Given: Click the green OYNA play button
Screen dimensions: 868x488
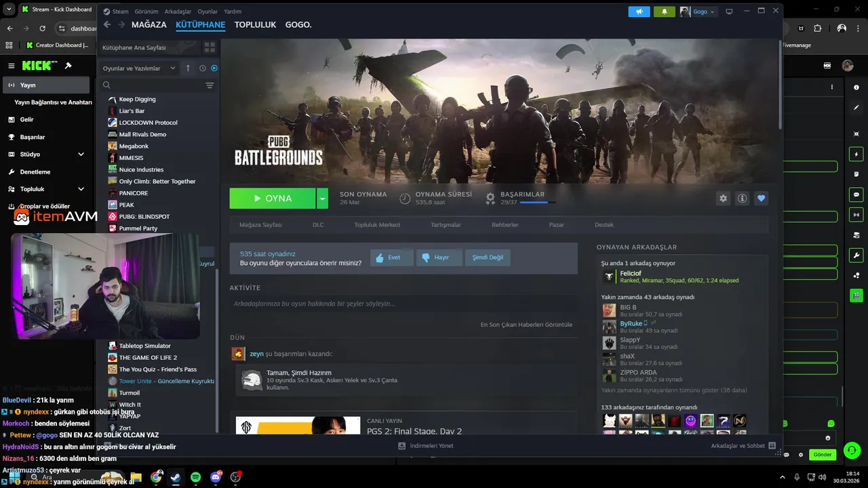Looking at the screenshot, I should (x=273, y=199).
